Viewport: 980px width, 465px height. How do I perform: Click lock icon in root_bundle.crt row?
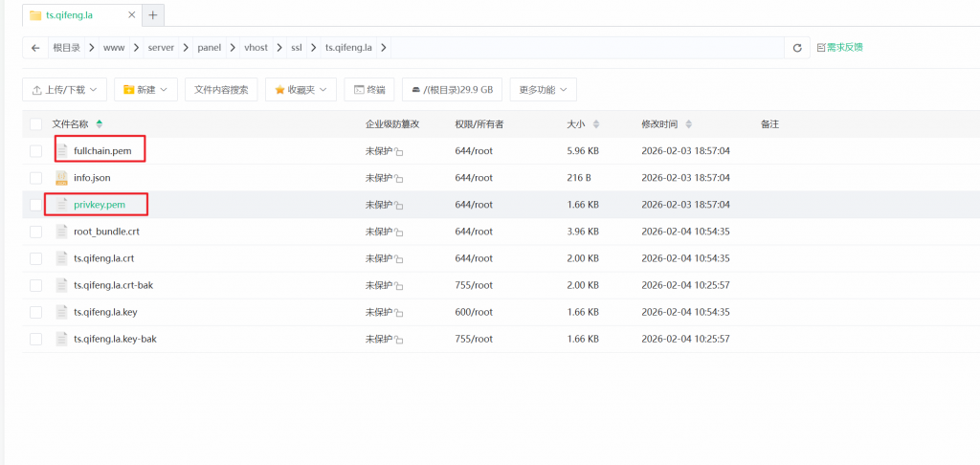pyautogui.click(x=399, y=232)
